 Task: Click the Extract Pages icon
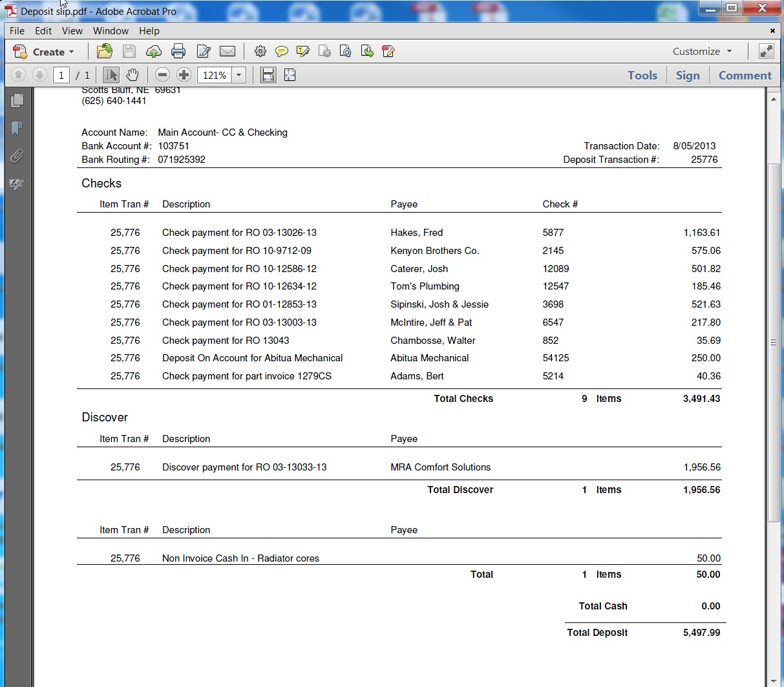(x=367, y=51)
